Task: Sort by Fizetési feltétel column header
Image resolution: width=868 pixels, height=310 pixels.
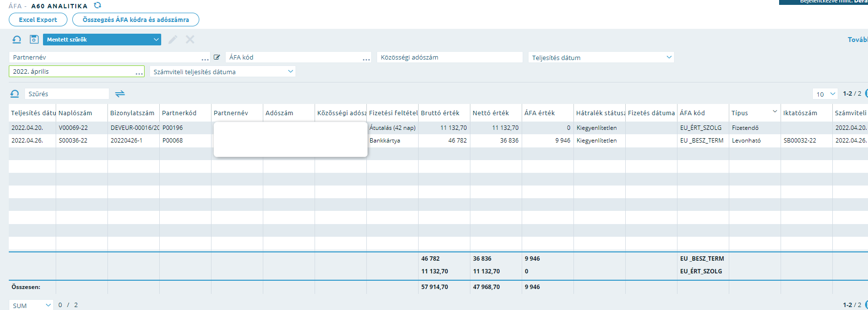Action: click(x=393, y=113)
